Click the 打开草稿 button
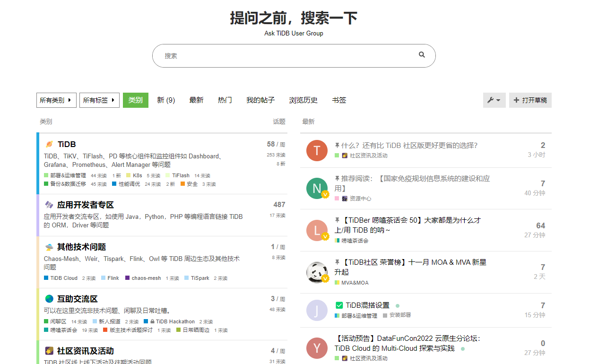Screen dimensions: 598x364 point(530,100)
